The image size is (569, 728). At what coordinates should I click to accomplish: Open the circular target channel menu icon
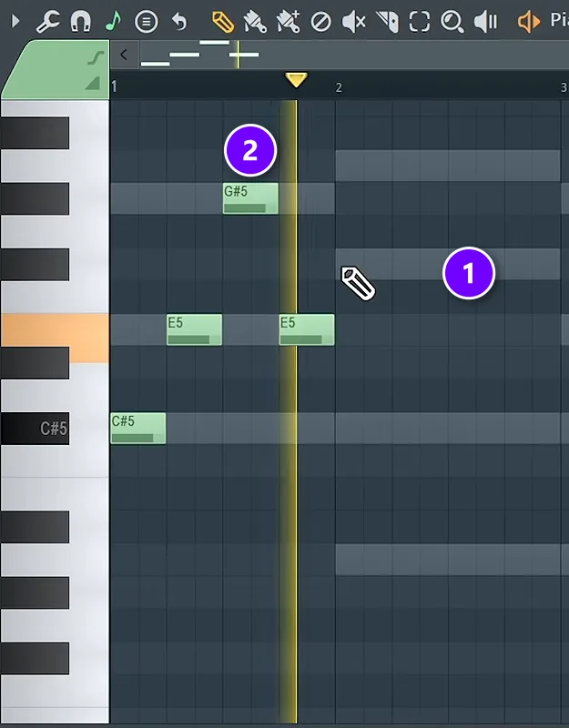(146, 21)
